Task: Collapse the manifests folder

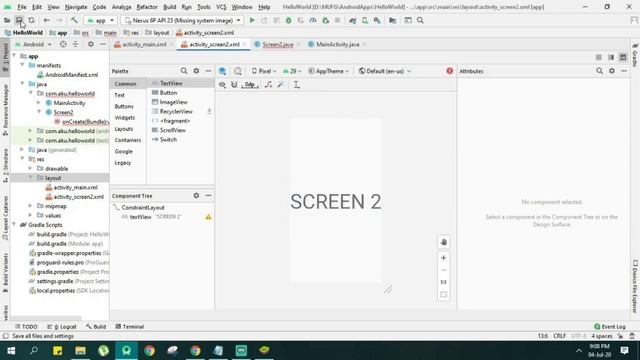Action: [x=22, y=65]
